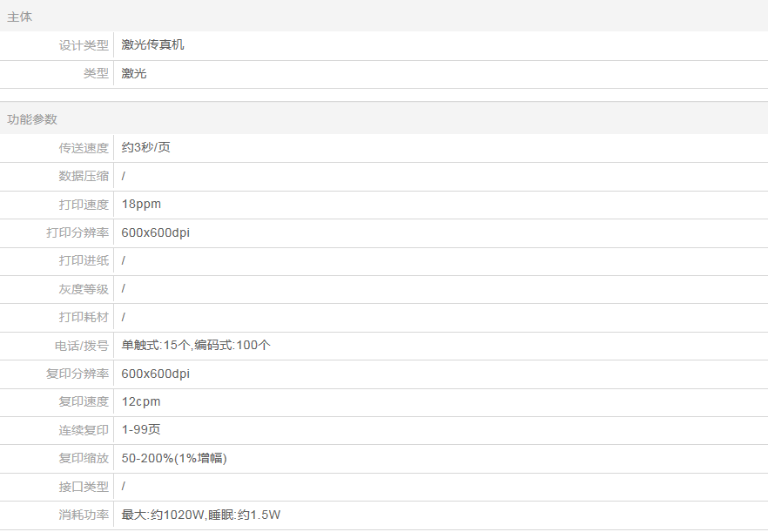The width and height of the screenshot is (768, 532).
Task: Select the 类型 row label
Action: coord(96,74)
